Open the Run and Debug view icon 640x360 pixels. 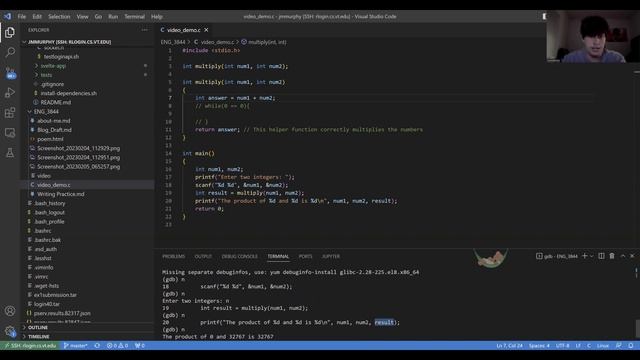point(10,93)
